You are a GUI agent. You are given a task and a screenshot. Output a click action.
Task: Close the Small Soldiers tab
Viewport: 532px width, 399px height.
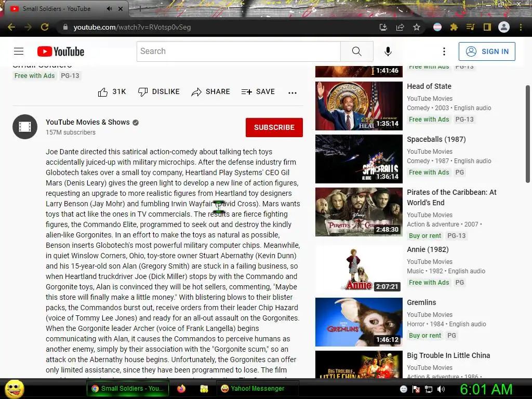(x=121, y=9)
